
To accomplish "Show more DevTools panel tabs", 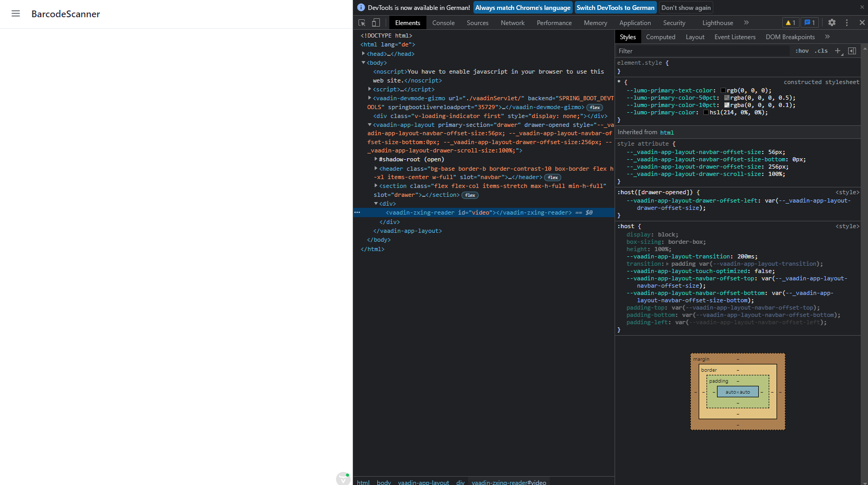I will coord(746,22).
